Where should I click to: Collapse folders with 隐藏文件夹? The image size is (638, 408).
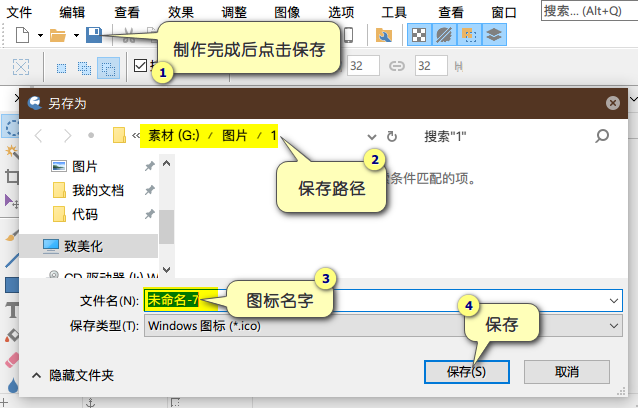tap(76, 375)
